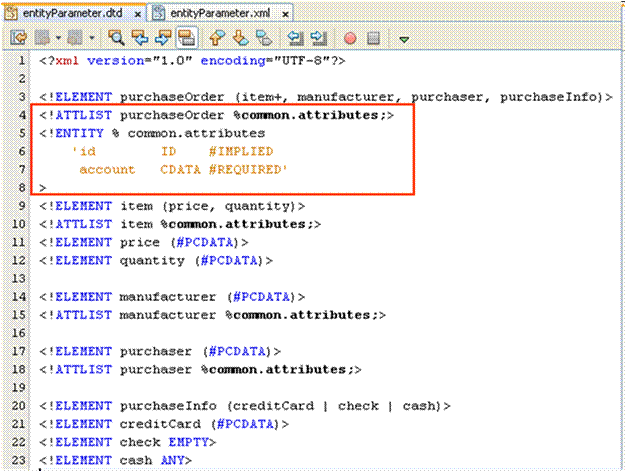Click the ELEMENT item (price, quantity) line
Screen dimensions: 625x471
click(172, 206)
